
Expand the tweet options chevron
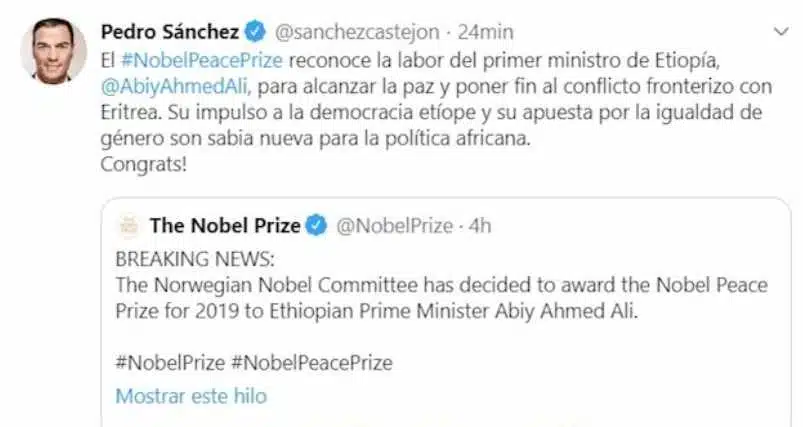tap(781, 32)
